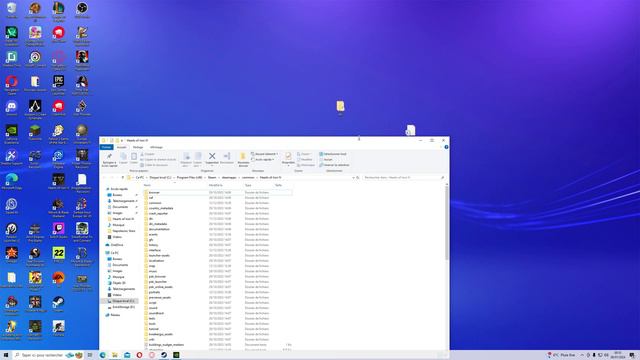Click Déplacer vers in the ribbon
This screenshot has width=640, height=360.
tap(186, 159)
